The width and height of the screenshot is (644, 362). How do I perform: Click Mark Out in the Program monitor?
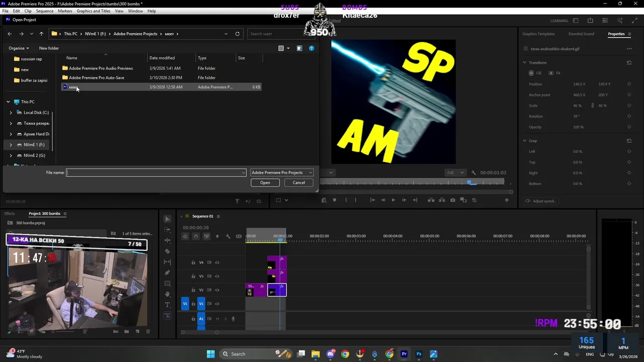coord(356,200)
